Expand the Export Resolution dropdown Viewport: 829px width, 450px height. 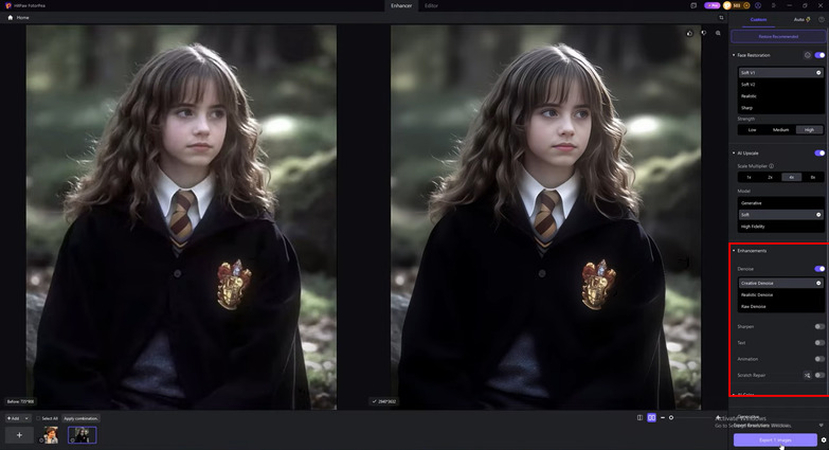(821, 425)
